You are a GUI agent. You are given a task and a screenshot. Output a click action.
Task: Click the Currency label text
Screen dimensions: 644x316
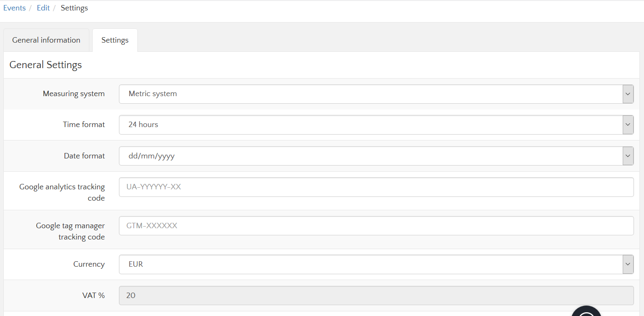point(89,264)
